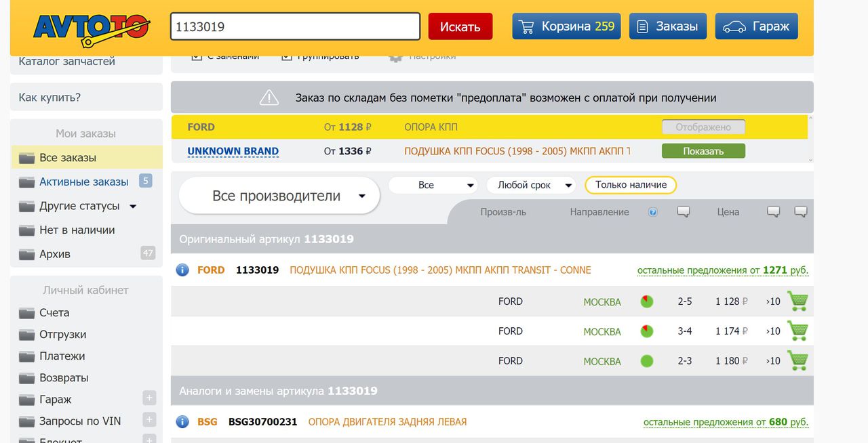Click the red Искать search button

click(x=460, y=26)
